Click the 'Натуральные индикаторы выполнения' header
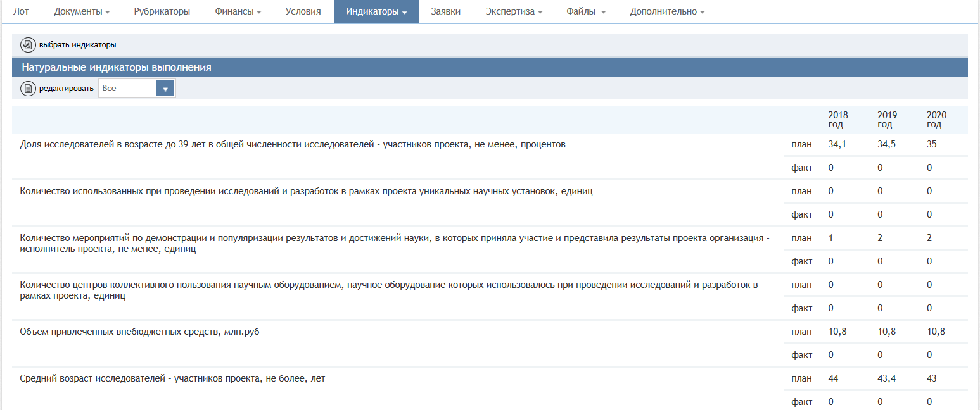 coord(117,67)
